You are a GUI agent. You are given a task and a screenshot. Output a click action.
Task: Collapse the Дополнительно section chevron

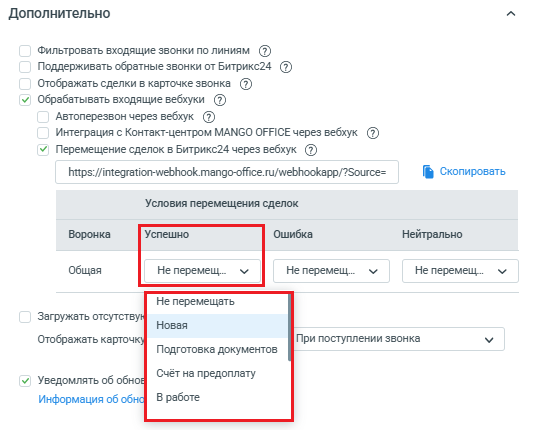[x=511, y=14]
